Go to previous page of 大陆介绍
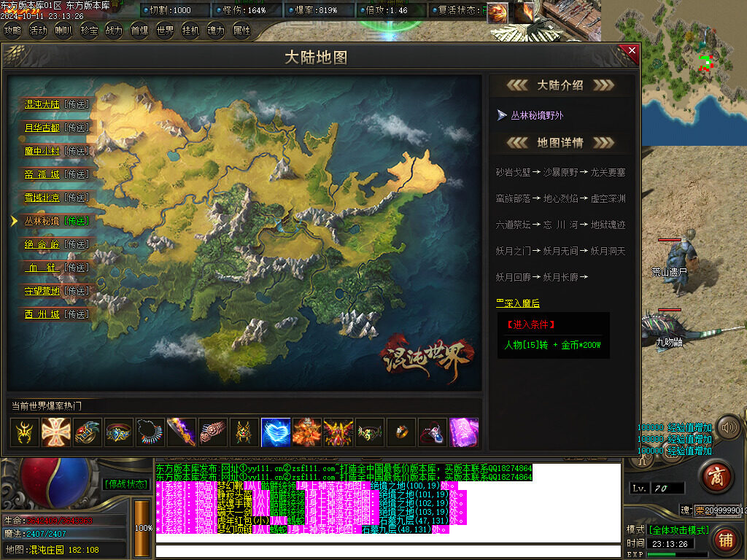This screenshot has height=560, width=747. pyautogui.click(x=517, y=85)
